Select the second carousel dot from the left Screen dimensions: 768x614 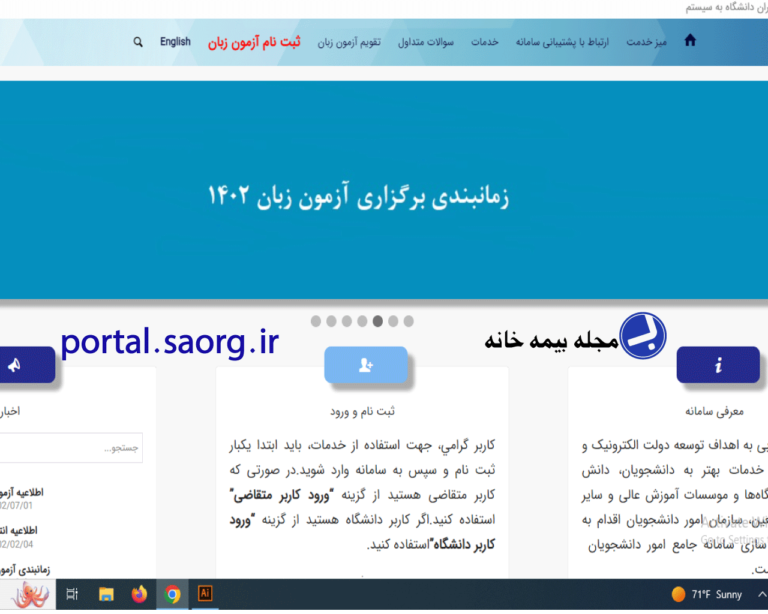[332, 321]
